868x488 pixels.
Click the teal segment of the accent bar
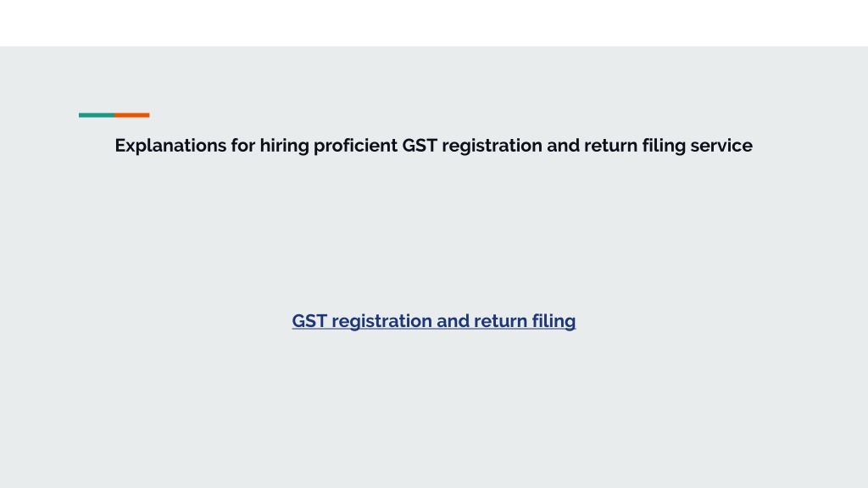[x=97, y=115]
